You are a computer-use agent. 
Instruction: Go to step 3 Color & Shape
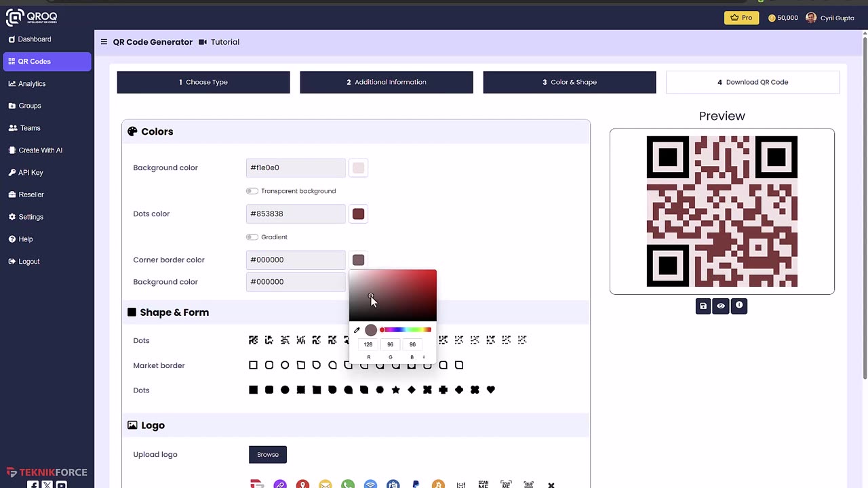click(570, 82)
